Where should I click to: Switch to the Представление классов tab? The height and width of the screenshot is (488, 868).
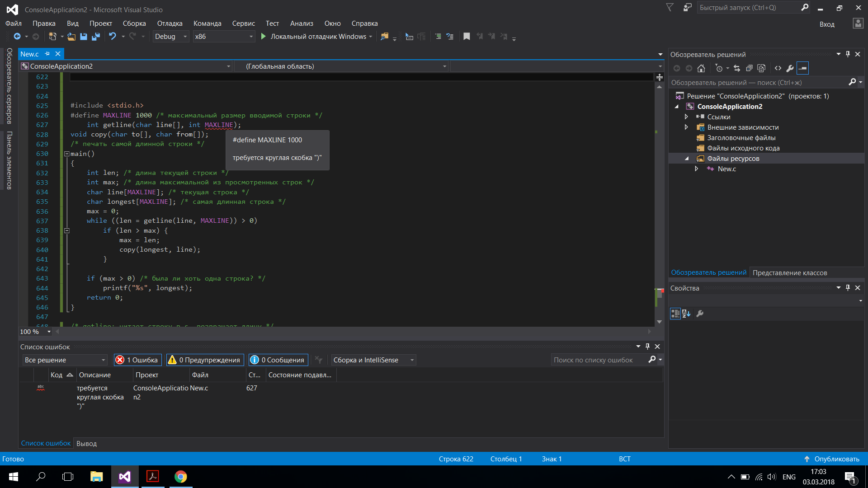790,273
